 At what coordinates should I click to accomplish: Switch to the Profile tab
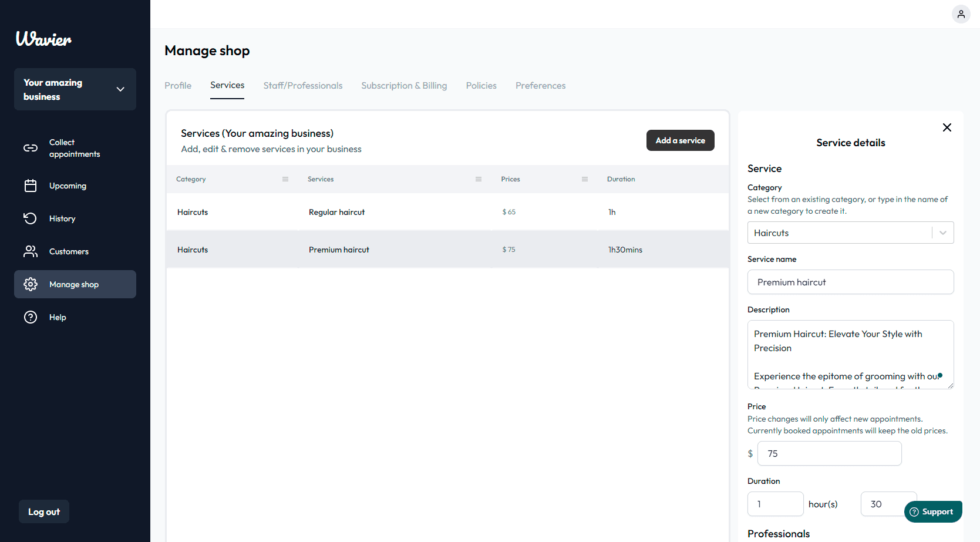tap(178, 86)
